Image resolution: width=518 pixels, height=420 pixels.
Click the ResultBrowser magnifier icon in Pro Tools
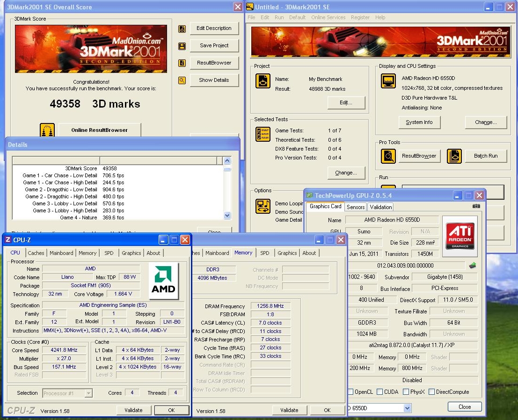(x=388, y=156)
